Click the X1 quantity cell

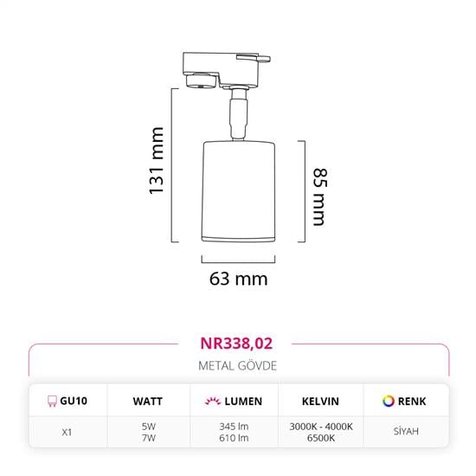point(67,432)
